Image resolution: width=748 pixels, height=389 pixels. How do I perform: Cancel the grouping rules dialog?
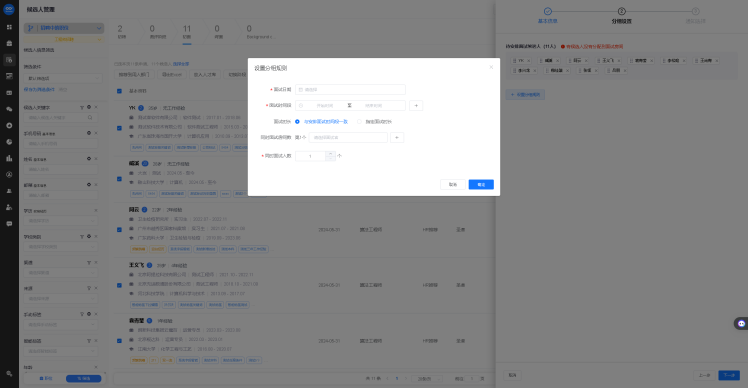[x=453, y=185]
